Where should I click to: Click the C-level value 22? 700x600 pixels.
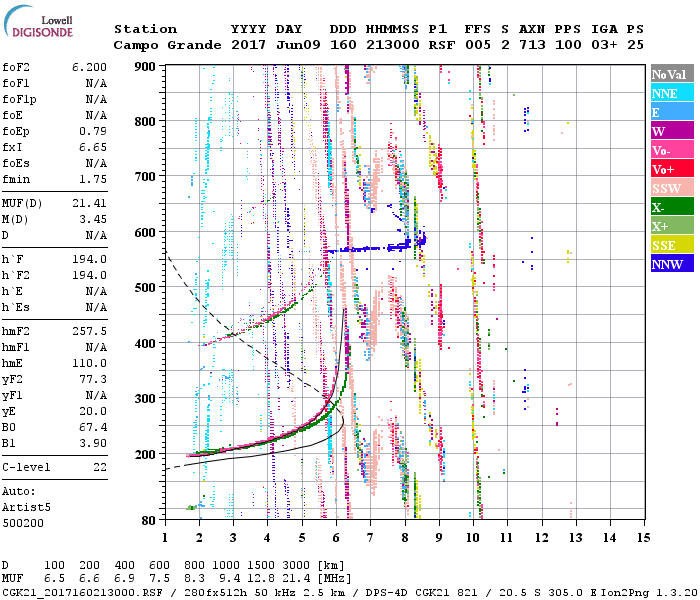(x=100, y=467)
